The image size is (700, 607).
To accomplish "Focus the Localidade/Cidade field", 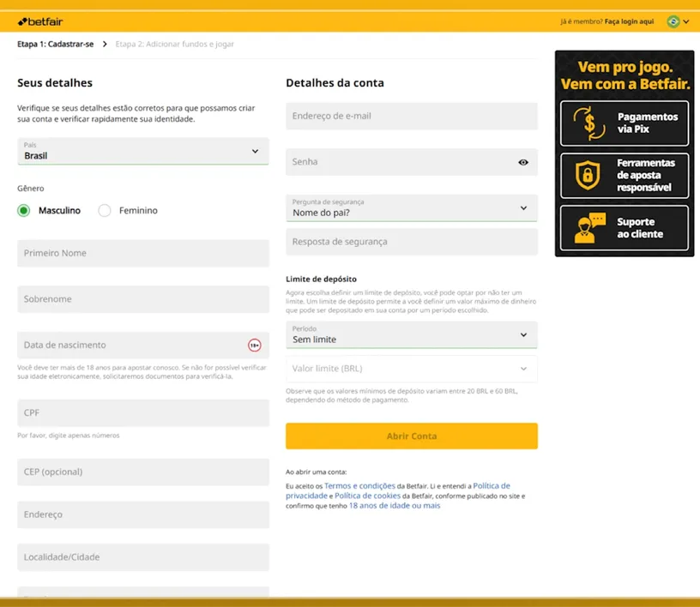I will tap(143, 557).
